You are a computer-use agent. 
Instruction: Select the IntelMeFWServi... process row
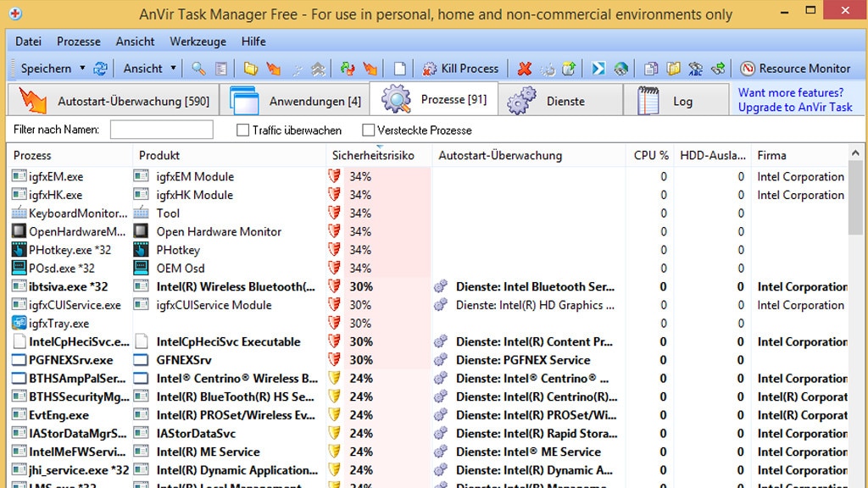[428, 452]
